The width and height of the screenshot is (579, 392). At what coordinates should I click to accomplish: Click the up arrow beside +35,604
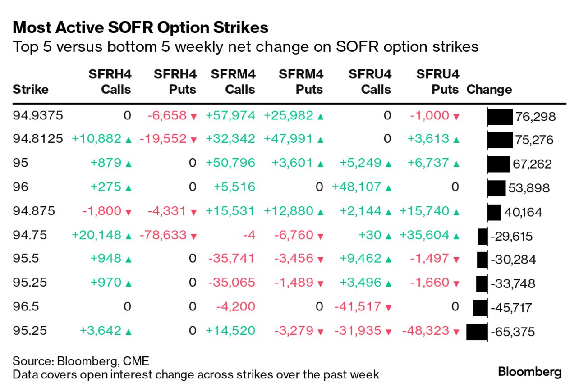(456, 236)
